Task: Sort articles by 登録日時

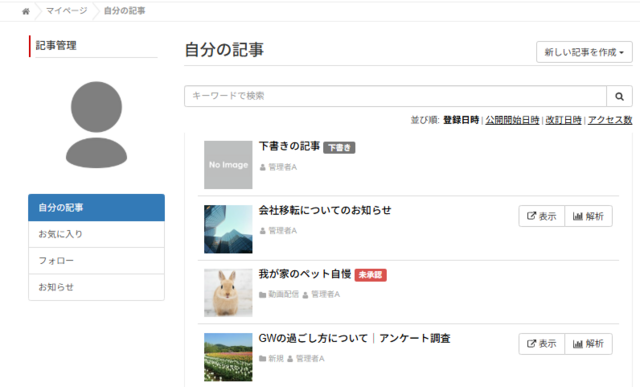Action: 461,120
